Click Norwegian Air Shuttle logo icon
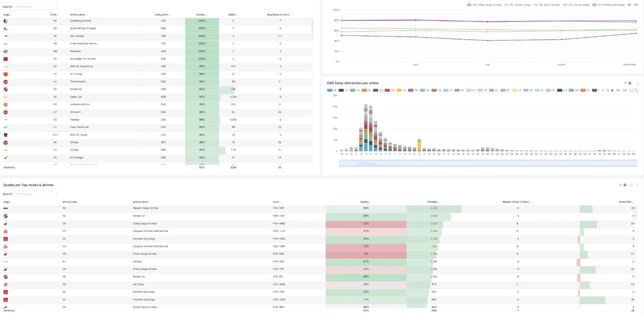Image resolution: width=644 pixels, height=314 pixels. [x=5, y=59]
